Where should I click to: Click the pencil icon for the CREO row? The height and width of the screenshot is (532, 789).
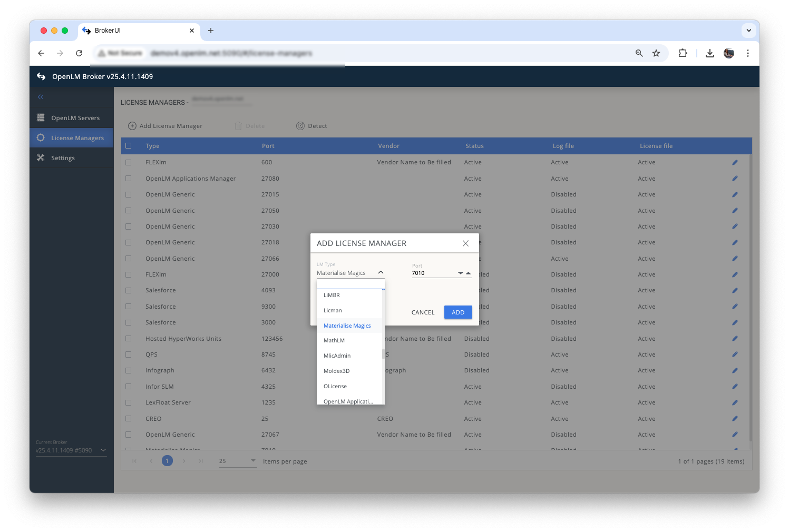point(735,418)
